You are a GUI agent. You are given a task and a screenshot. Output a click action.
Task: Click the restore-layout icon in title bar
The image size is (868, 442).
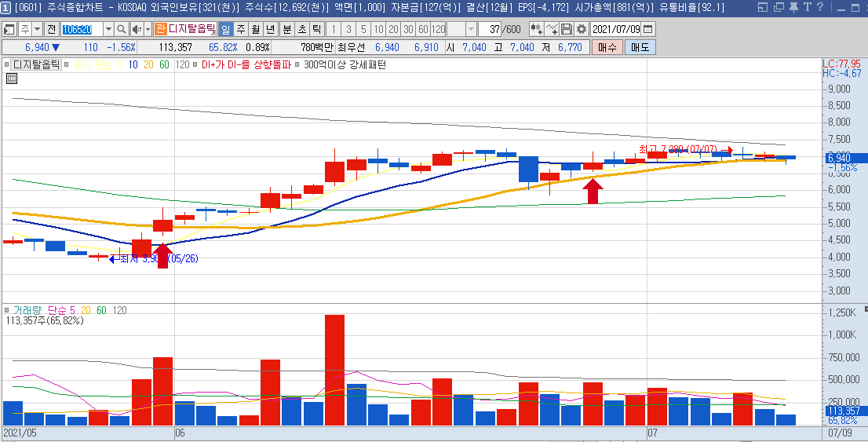point(763,7)
